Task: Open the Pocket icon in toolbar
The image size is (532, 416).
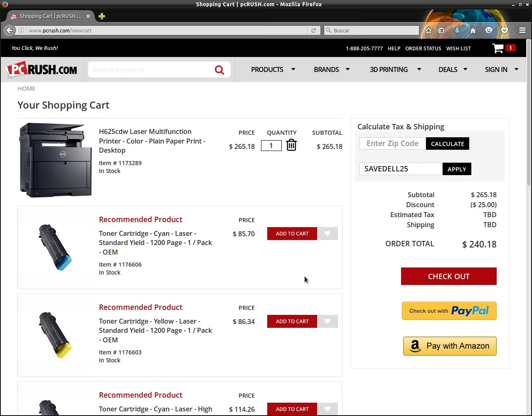Action: click(x=505, y=30)
